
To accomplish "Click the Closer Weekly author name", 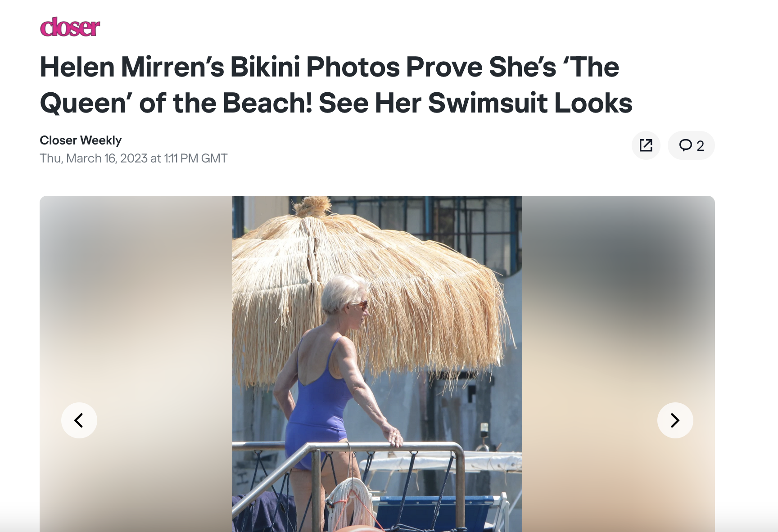I will [x=81, y=140].
